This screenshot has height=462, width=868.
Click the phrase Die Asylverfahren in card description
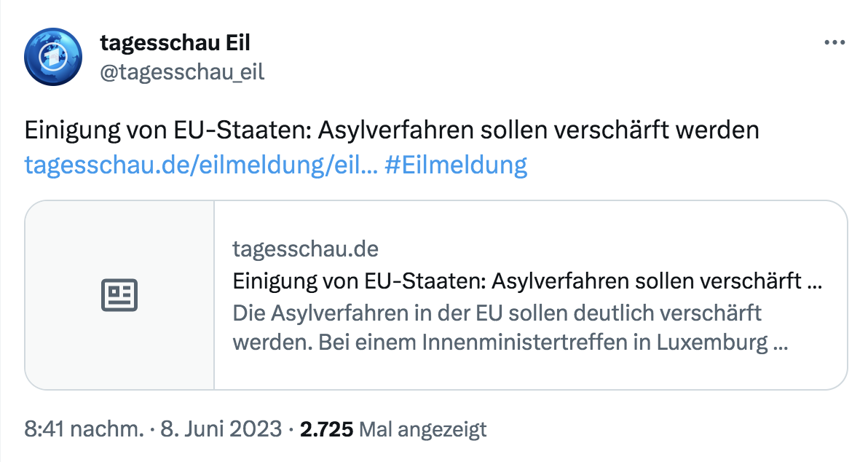(x=307, y=313)
